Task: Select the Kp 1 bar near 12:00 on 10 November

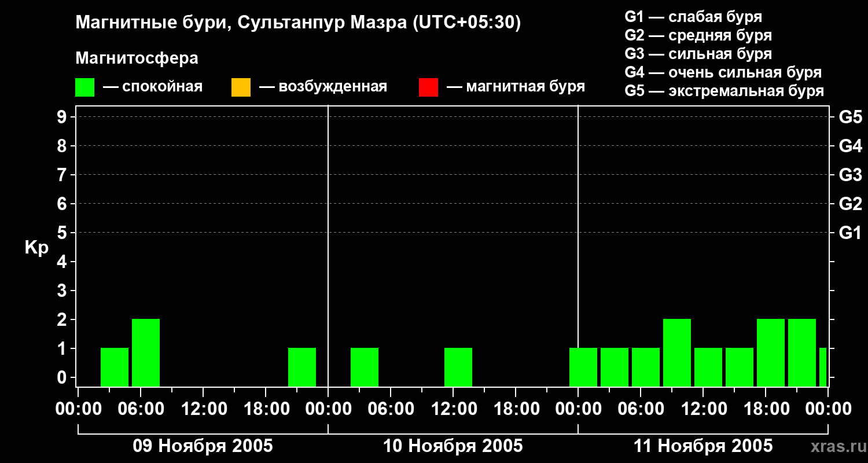Action: click(458, 367)
